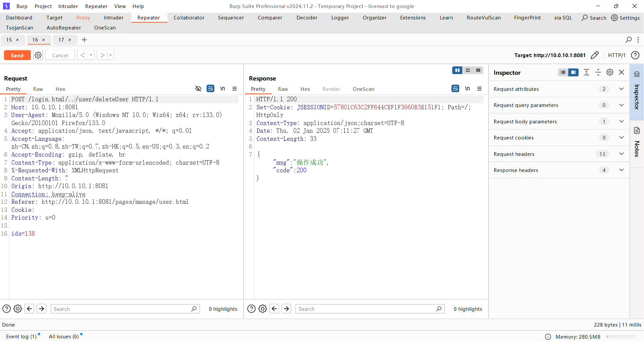
Task: Next match in Request search
Action: click(41, 309)
